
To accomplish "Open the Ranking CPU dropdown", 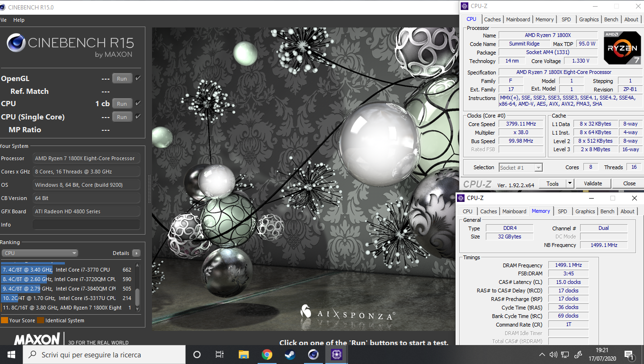I will (40, 253).
